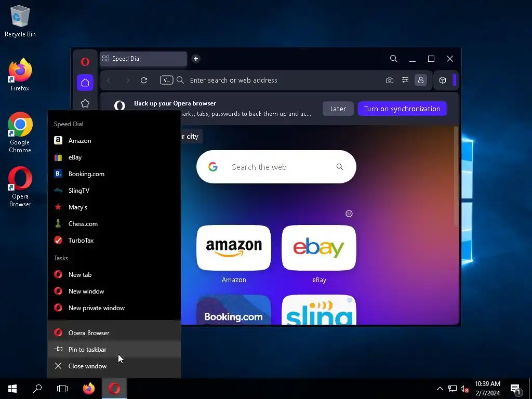
Task: Go back with the left arrow
Action: [x=109, y=81]
